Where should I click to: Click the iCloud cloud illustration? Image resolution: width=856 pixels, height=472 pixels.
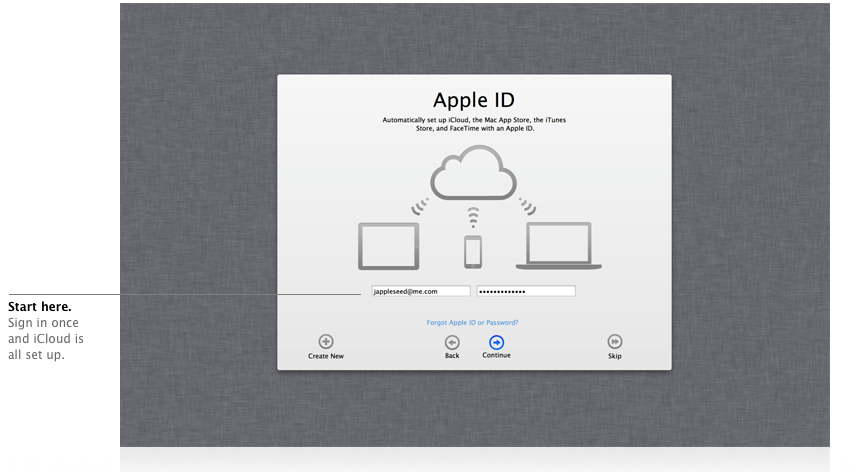coord(473,172)
